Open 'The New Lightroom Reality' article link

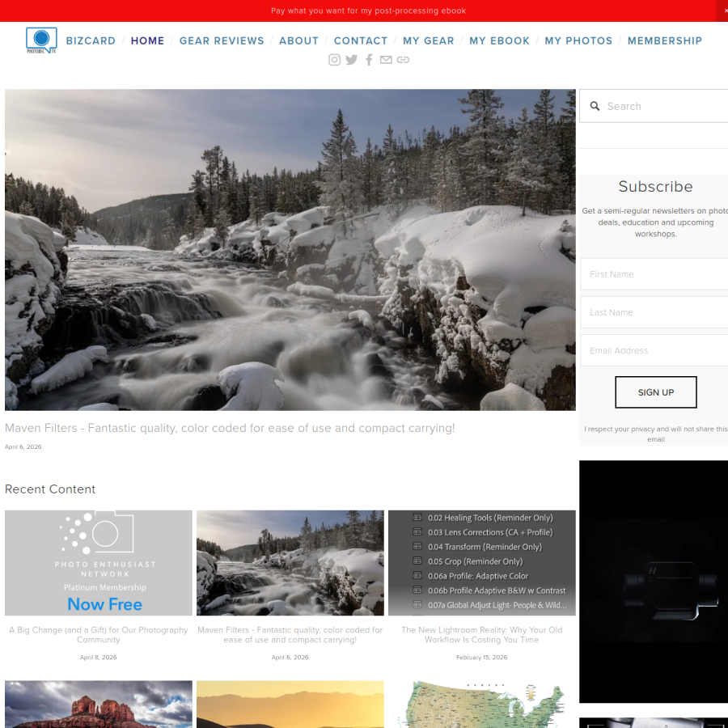tap(482, 635)
